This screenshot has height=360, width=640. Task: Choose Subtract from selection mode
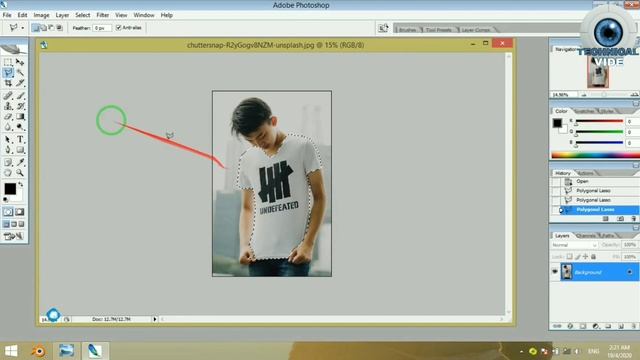51,28
